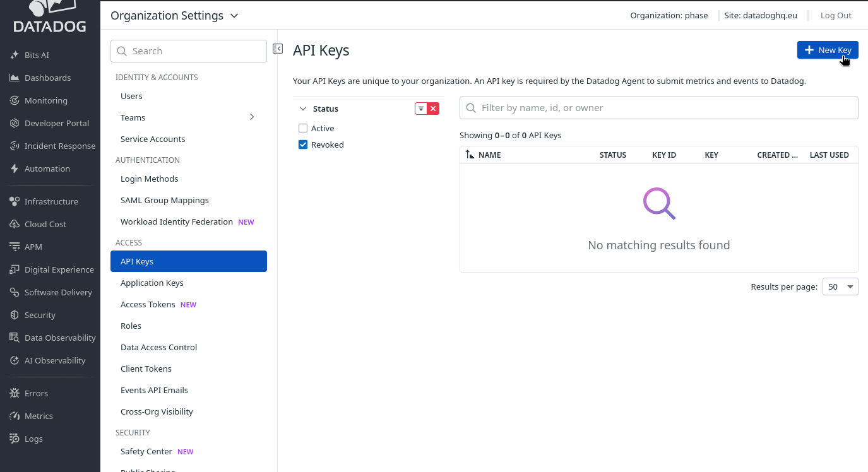Collapse the Status filter section

tap(303, 109)
